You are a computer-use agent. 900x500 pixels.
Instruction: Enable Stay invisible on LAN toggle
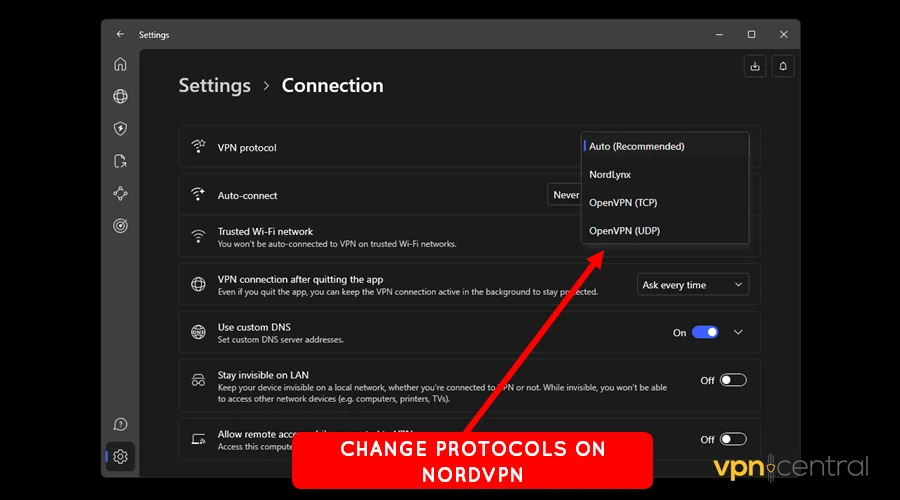(733, 380)
